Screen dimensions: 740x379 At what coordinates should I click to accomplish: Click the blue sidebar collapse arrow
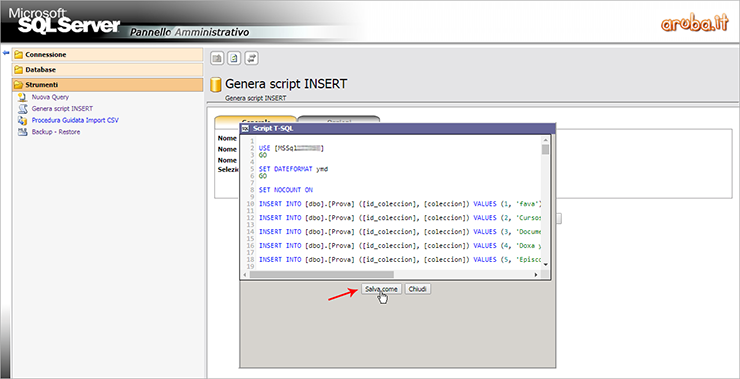(x=6, y=53)
